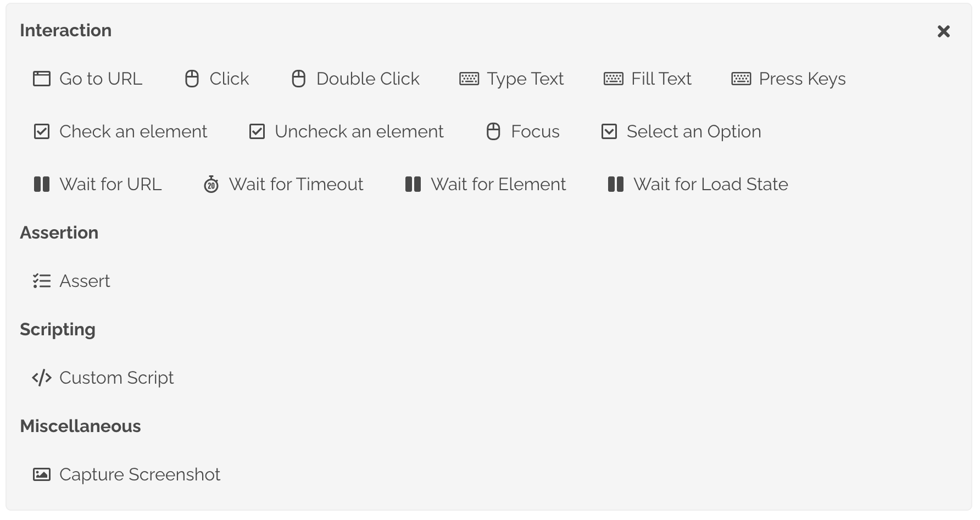The width and height of the screenshot is (980, 520).
Task: Add a Press Keys step
Action: [787, 79]
